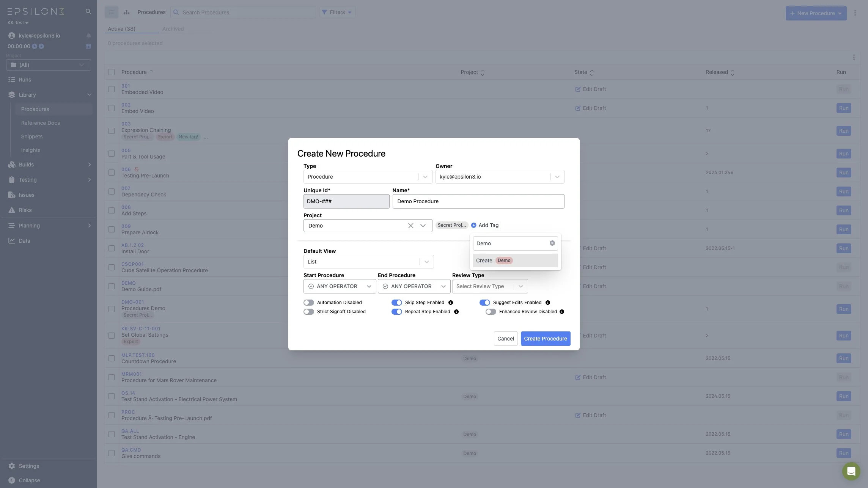Screen dimensions: 868x488
Task: Show info for Repeat Step Enabled
Action: (x=456, y=312)
